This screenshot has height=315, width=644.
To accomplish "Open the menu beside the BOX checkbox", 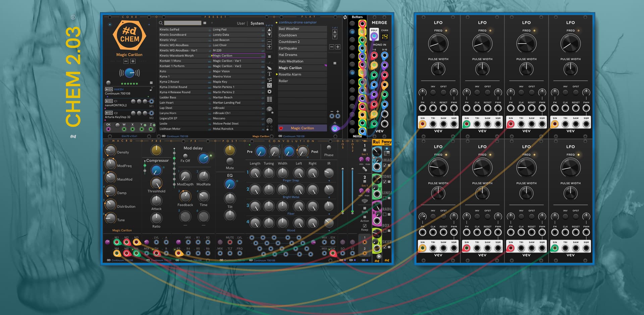I will pyautogui.click(x=389, y=231).
